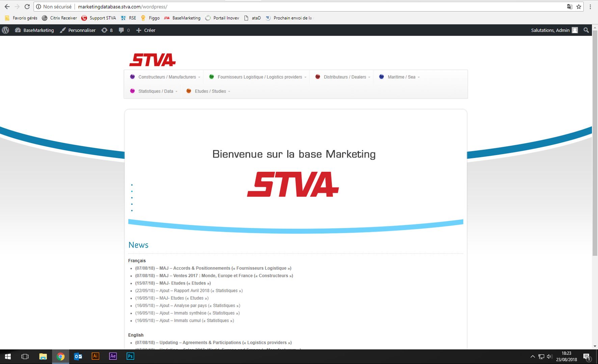Click the Créer button in admin bar
The width and height of the screenshot is (598, 364).
click(x=146, y=30)
